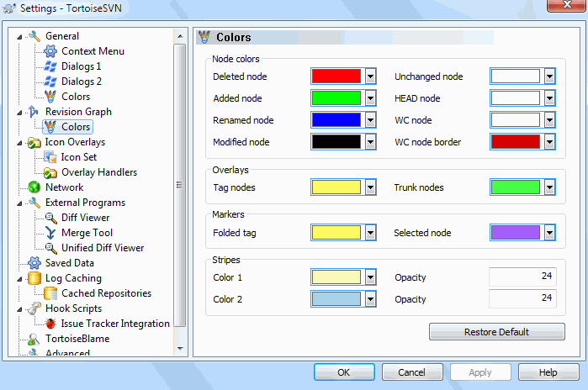Click the Dialogs 1 windows icon
The image size is (588, 390).
coord(50,66)
